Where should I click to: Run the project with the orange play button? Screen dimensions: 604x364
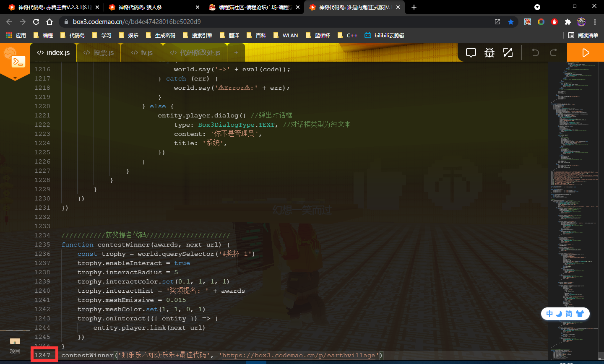pyautogui.click(x=586, y=52)
